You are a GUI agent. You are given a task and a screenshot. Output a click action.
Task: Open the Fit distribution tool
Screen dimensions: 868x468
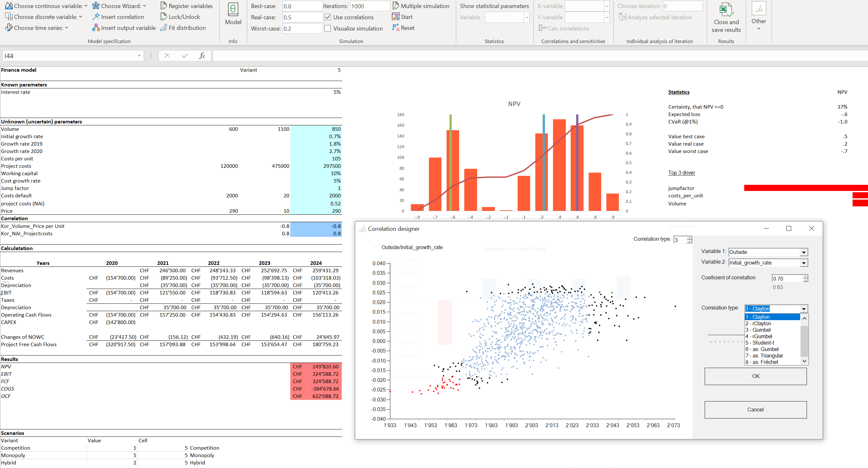click(183, 28)
